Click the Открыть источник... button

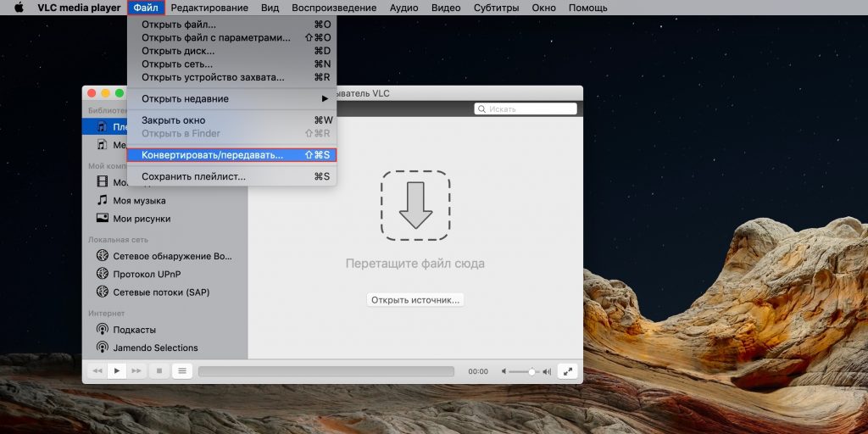(x=415, y=300)
